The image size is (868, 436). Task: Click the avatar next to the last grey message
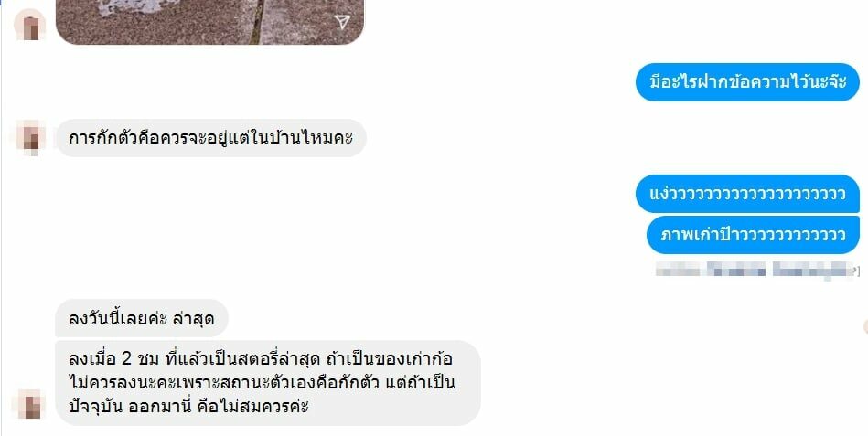coord(30,404)
